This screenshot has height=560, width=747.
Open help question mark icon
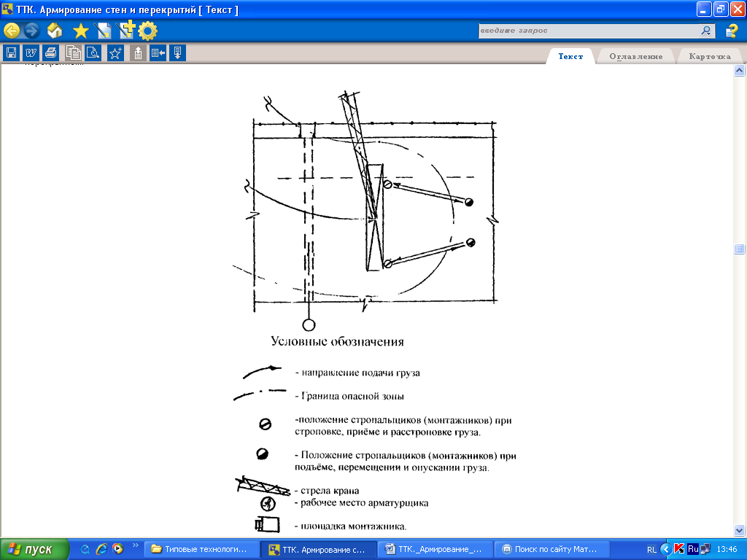(731, 31)
